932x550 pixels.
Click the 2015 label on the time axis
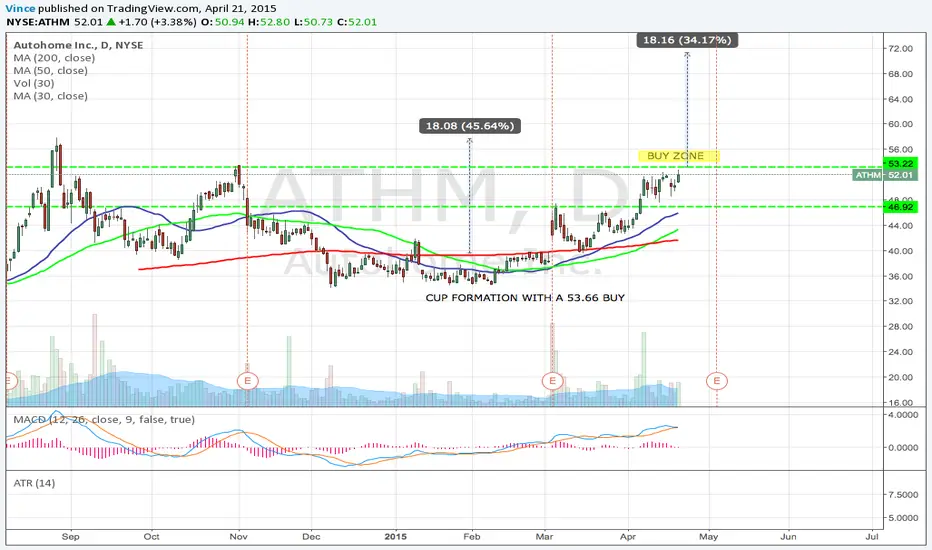click(x=396, y=536)
